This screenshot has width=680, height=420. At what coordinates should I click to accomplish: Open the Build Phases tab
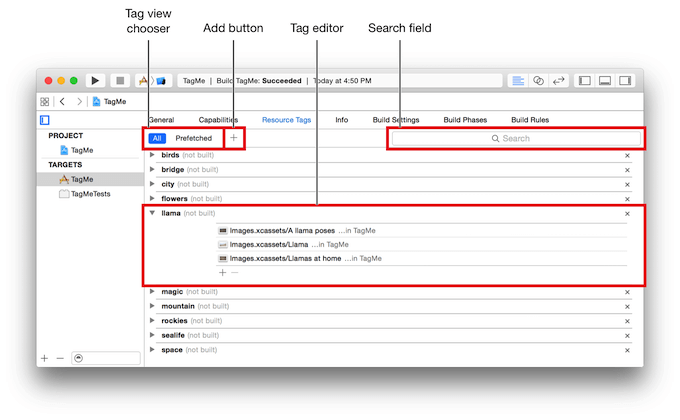[x=465, y=120]
